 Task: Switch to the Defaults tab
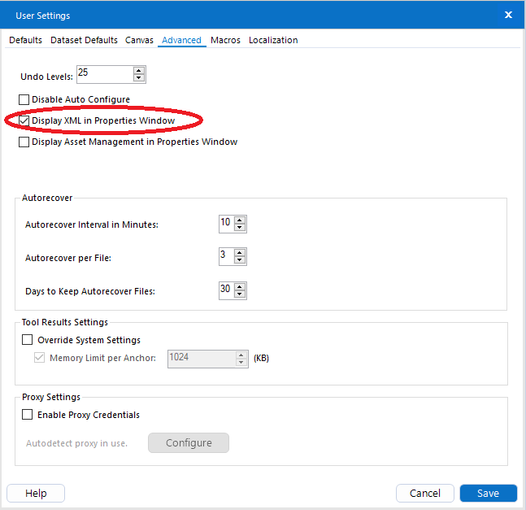[x=25, y=40]
